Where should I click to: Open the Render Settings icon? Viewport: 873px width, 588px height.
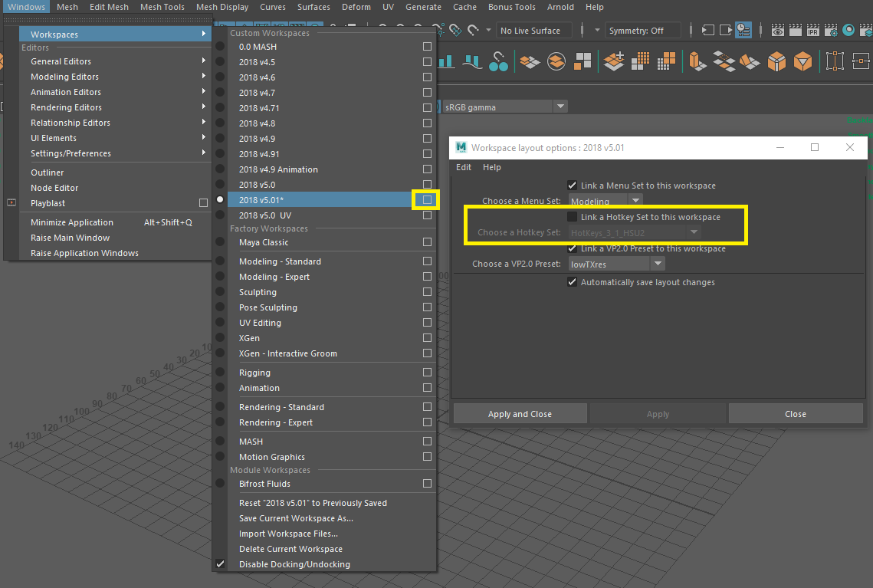coord(831,30)
